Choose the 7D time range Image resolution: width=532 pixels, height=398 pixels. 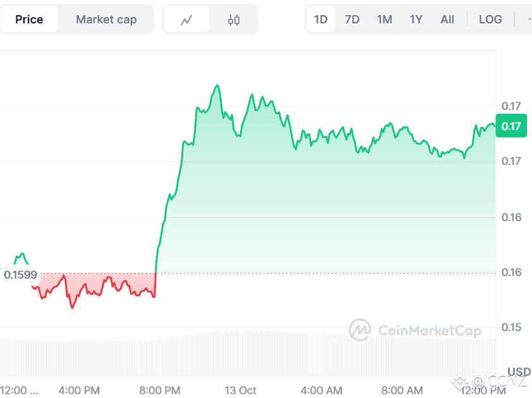click(352, 20)
